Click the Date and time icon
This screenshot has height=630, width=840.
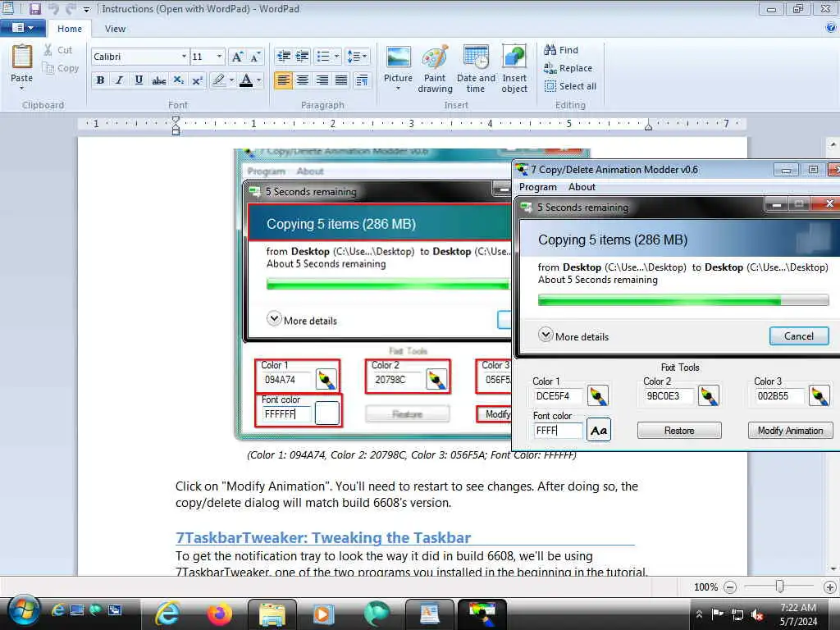pyautogui.click(x=476, y=58)
